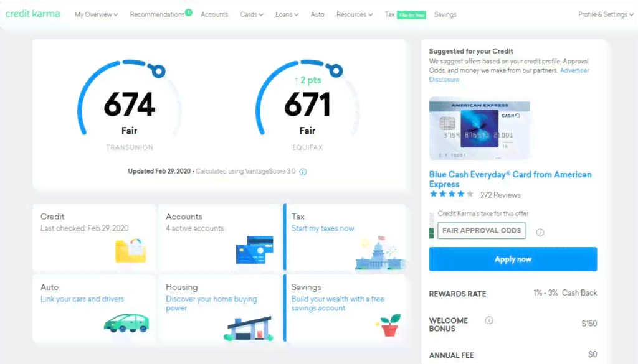The image size is (638, 364).
Task: Follow the Link your cars and drivers link
Action: 82,299
